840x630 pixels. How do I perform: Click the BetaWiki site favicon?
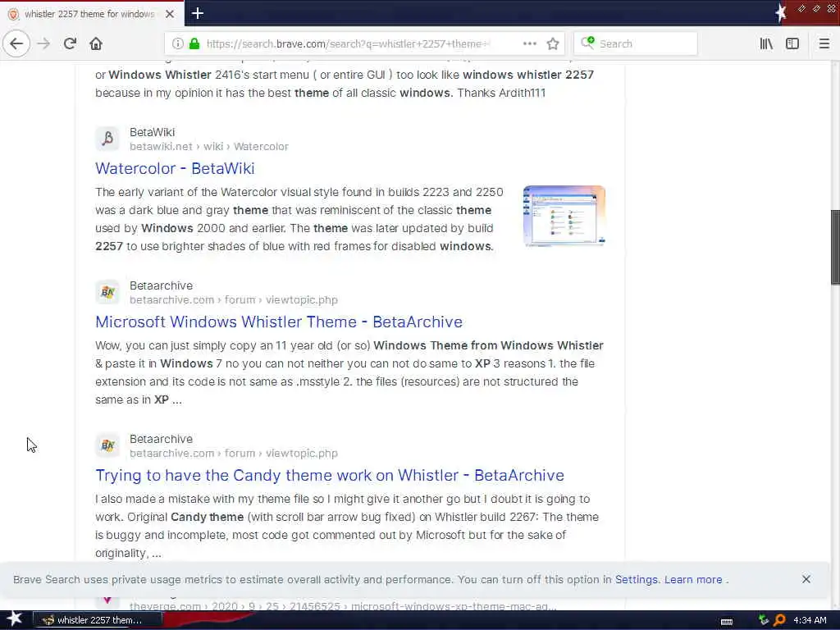click(x=107, y=139)
